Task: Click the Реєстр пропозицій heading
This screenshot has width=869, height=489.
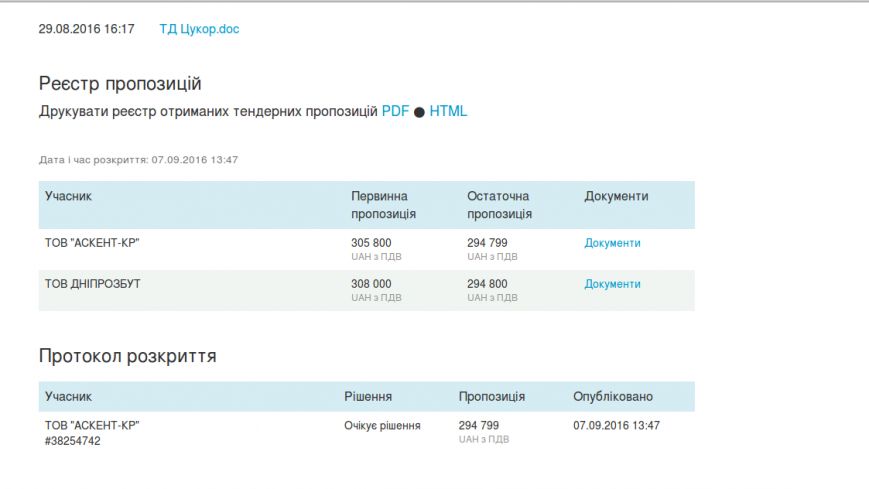Action: pyautogui.click(x=120, y=83)
